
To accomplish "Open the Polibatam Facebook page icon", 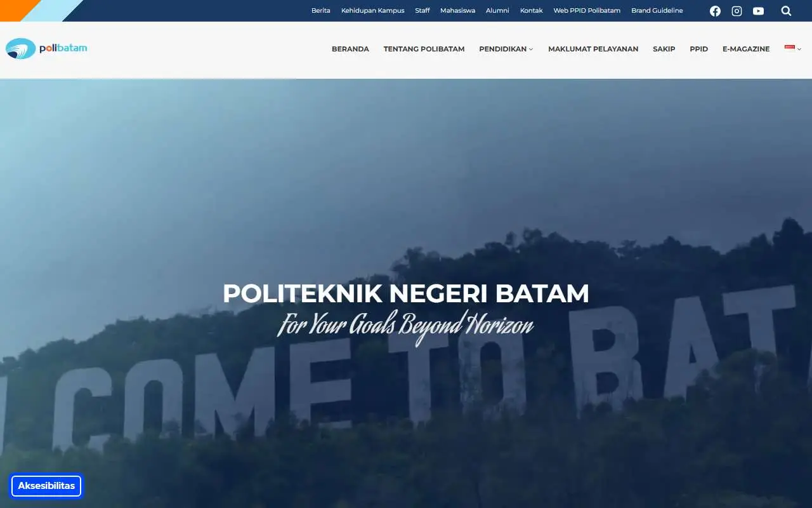I will coord(715,11).
